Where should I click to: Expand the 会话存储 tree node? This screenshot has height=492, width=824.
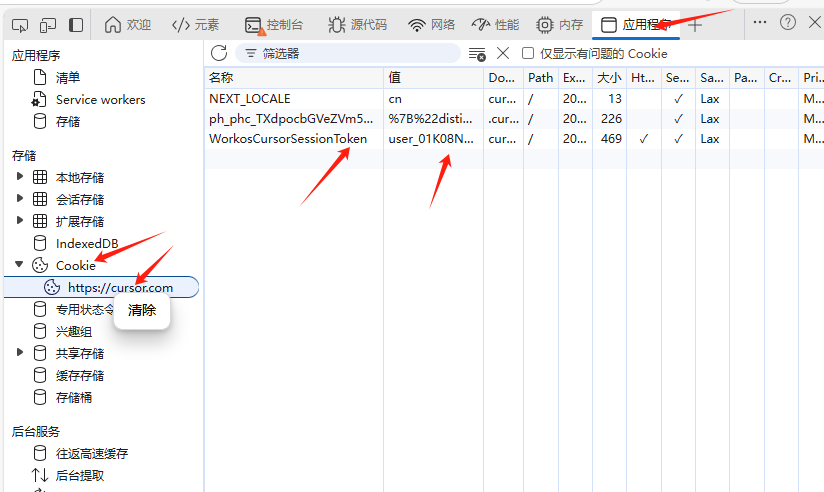click(20, 199)
